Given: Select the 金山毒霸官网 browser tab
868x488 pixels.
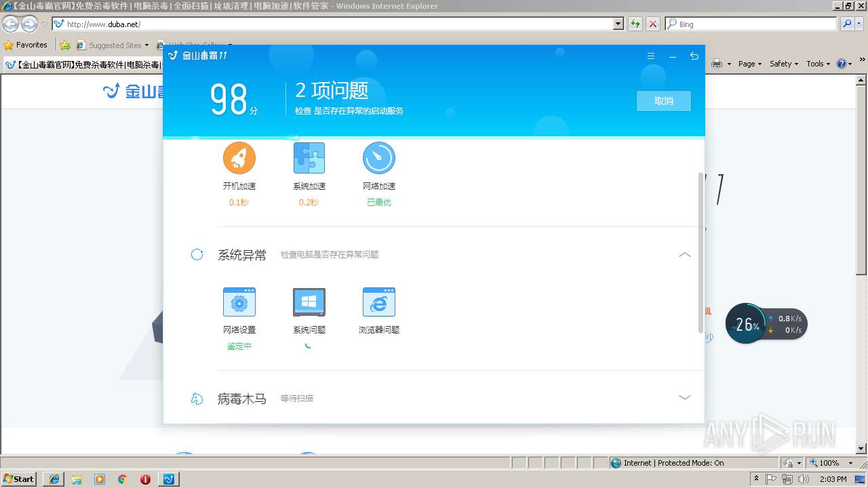Looking at the screenshot, I should [83, 64].
